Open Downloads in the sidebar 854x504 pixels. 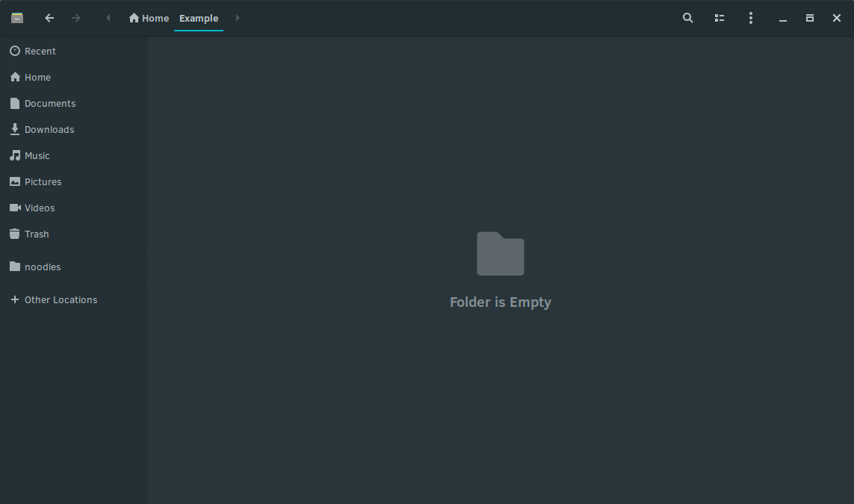pos(73,129)
